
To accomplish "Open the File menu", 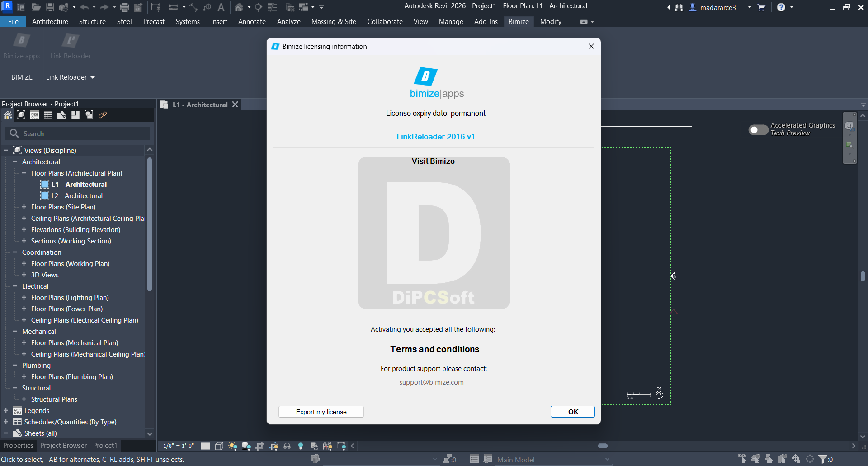I will click(x=13, y=22).
